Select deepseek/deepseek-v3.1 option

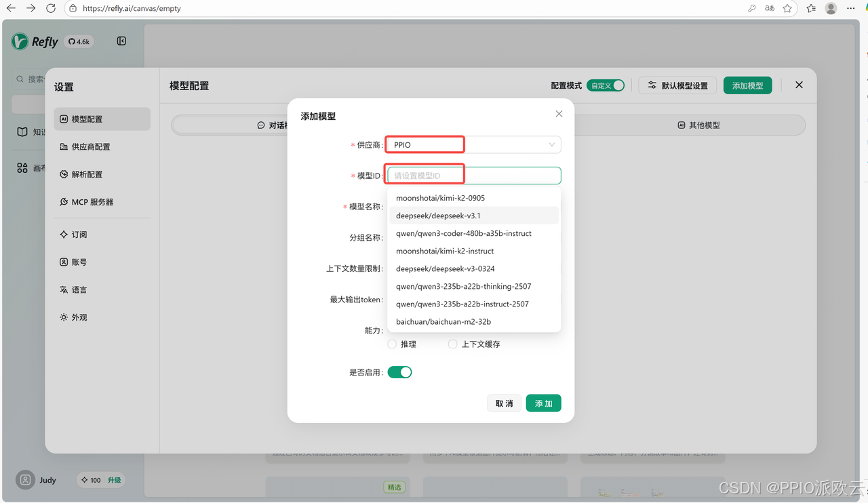coord(474,216)
